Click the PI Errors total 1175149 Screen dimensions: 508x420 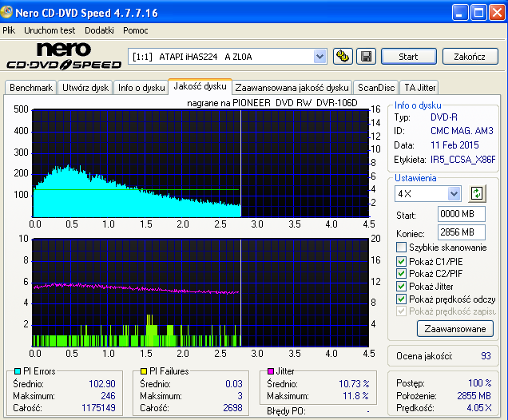point(98,408)
